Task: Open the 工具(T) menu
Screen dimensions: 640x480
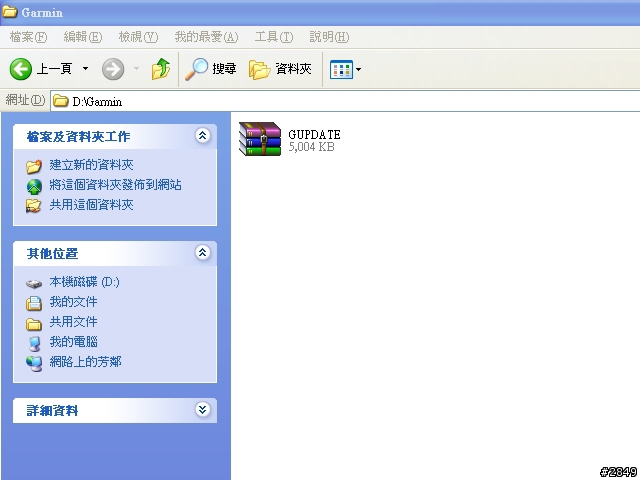Action: (274, 37)
